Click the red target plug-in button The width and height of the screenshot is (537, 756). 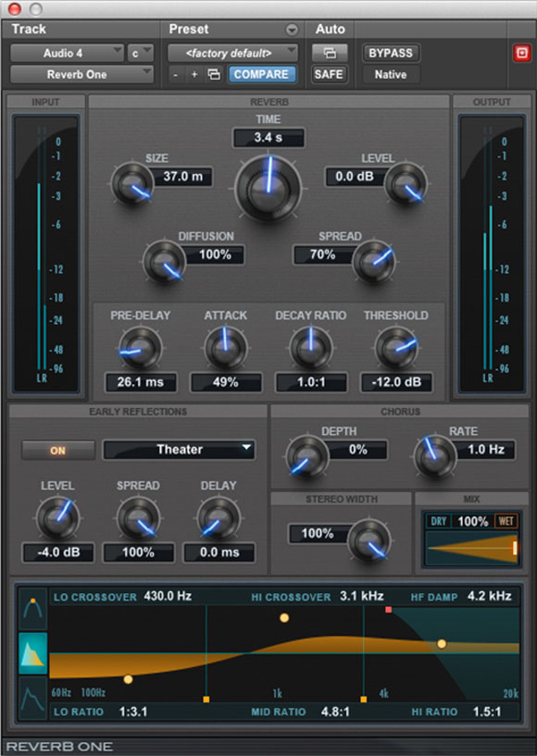point(521,53)
